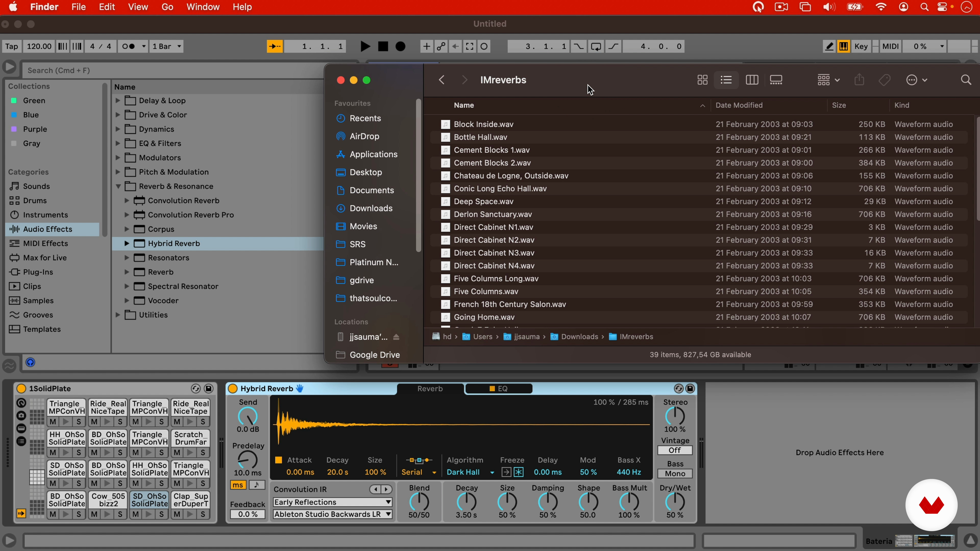
Task: Select the Grooves category
Action: (38, 315)
